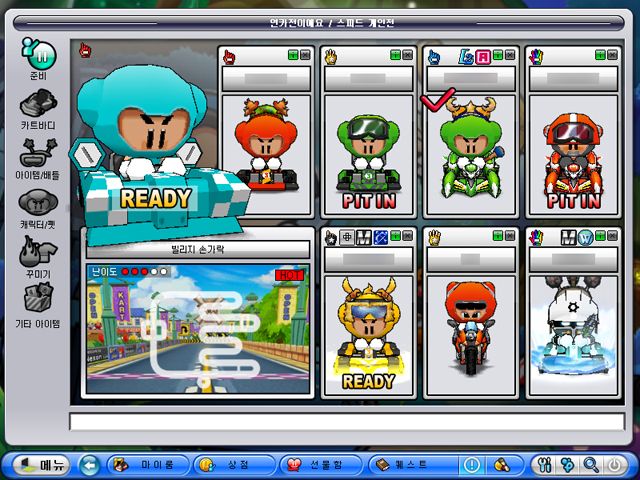The image size is (640, 480).
Task: Click the blue back arrow button
Action: (89, 465)
